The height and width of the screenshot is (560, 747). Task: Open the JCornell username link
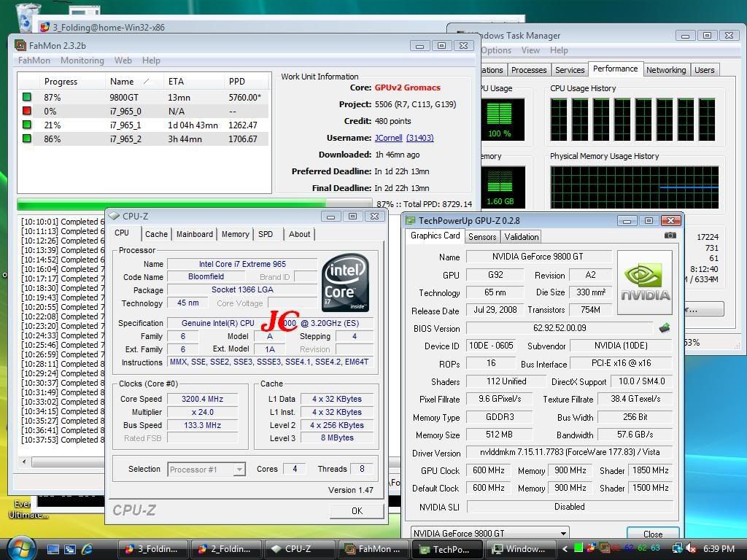[388, 138]
